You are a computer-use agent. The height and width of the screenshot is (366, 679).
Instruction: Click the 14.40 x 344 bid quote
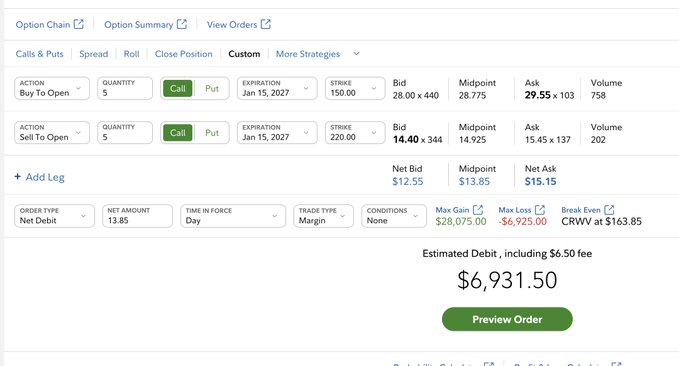click(x=417, y=139)
